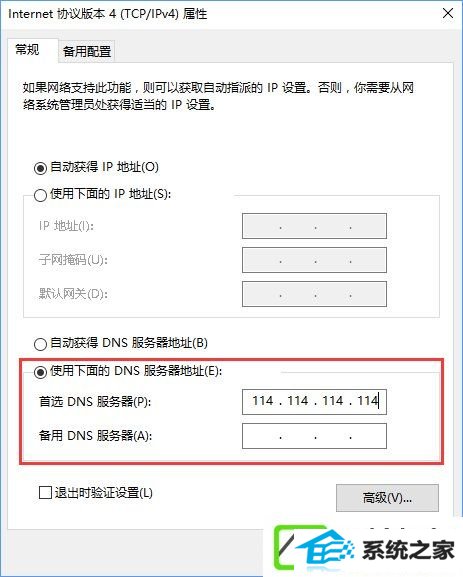The height and width of the screenshot is (577, 463).
Task: Click the 首选 DNS 服务器(P) label
Action: tap(95, 401)
